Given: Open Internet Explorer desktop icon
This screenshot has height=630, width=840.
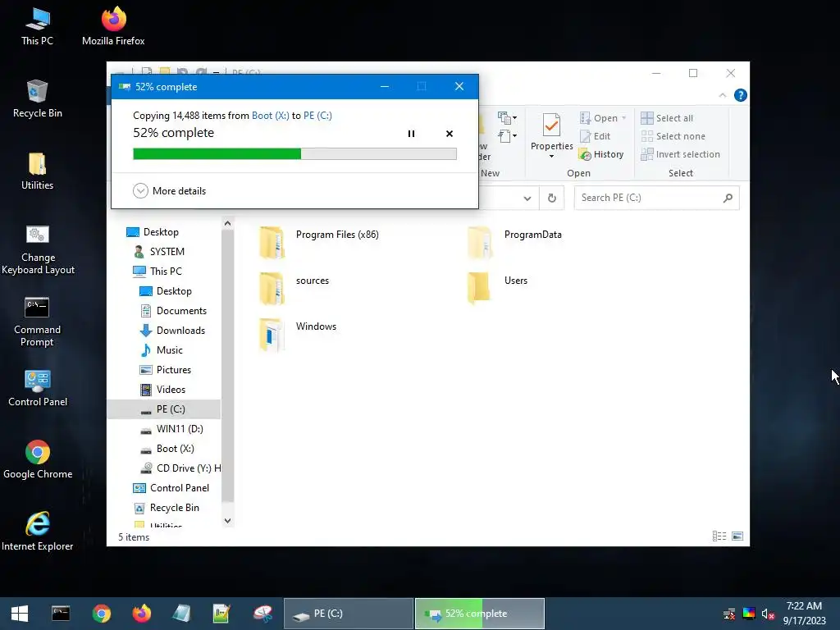Looking at the screenshot, I should click(x=38, y=532).
